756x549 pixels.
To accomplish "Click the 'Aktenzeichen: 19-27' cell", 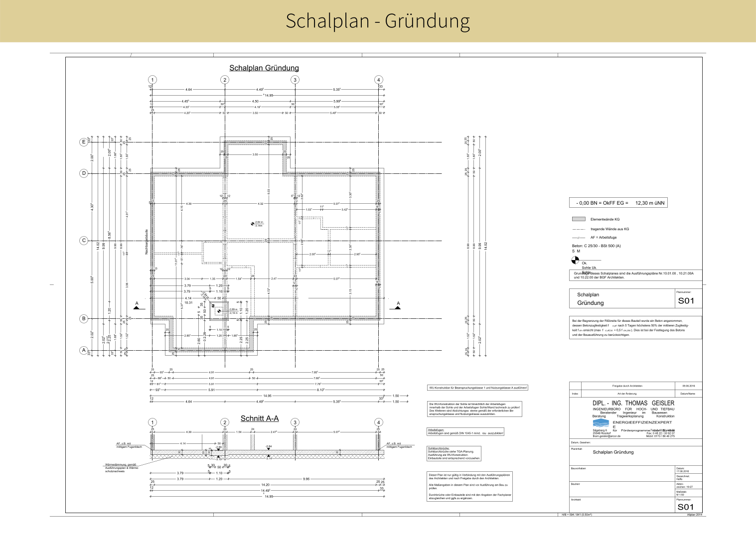I will point(688,485).
